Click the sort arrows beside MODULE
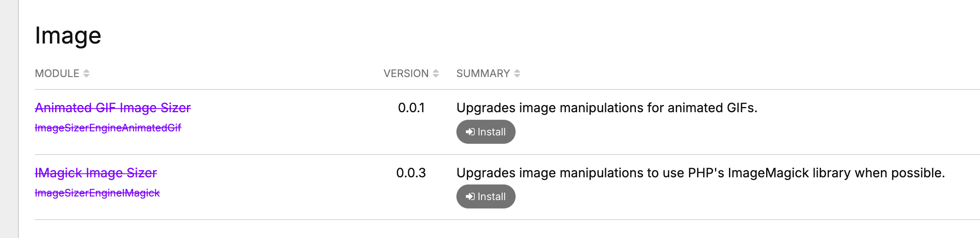The width and height of the screenshot is (980, 238). point(86,73)
